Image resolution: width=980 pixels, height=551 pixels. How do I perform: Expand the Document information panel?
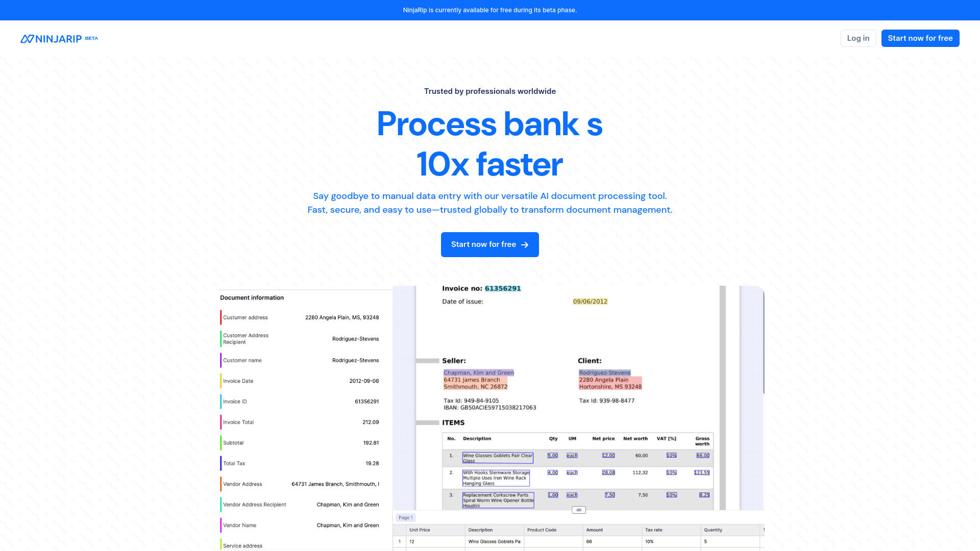tap(251, 297)
